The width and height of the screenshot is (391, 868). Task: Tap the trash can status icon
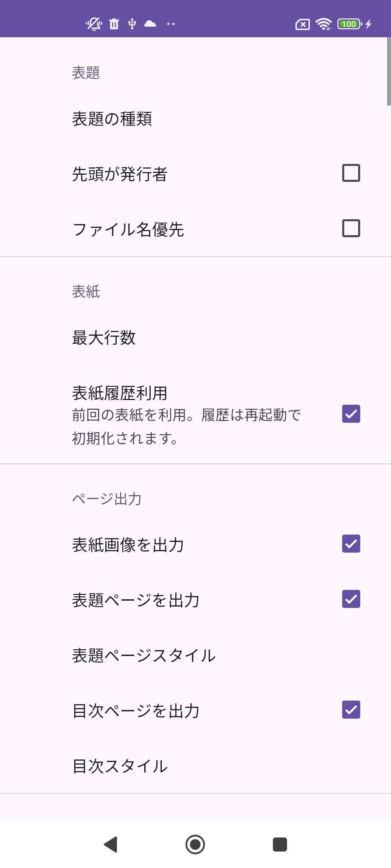click(114, 24)
